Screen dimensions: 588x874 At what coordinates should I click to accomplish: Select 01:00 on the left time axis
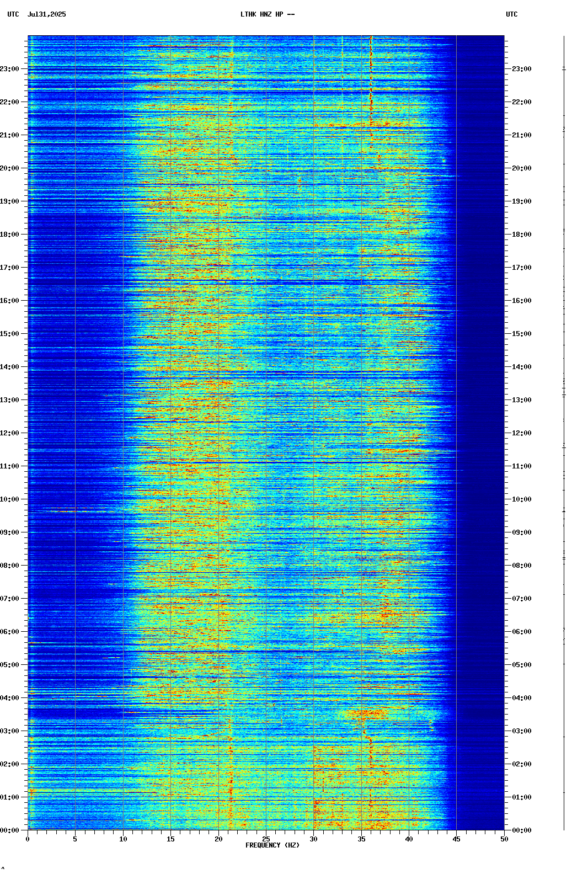click(x=9, y=797)
